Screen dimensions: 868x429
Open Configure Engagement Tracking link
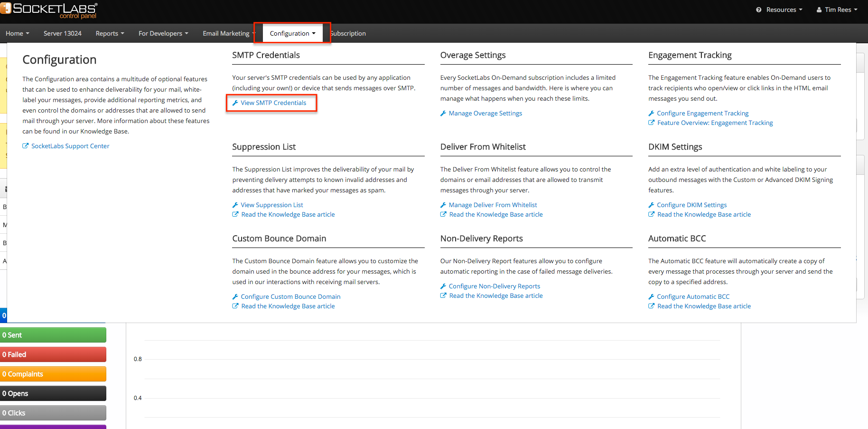[703, 113]
